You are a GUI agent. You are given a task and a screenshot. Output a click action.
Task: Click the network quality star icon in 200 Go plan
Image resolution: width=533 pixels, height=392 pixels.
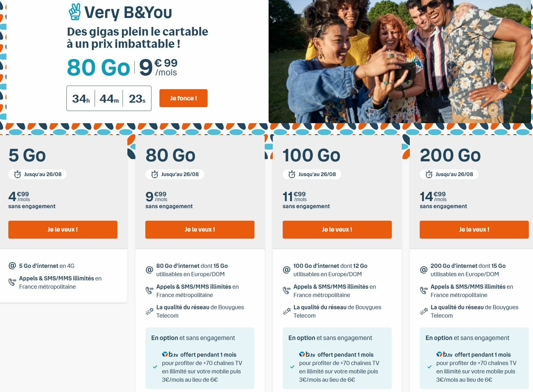coord(424,311)
